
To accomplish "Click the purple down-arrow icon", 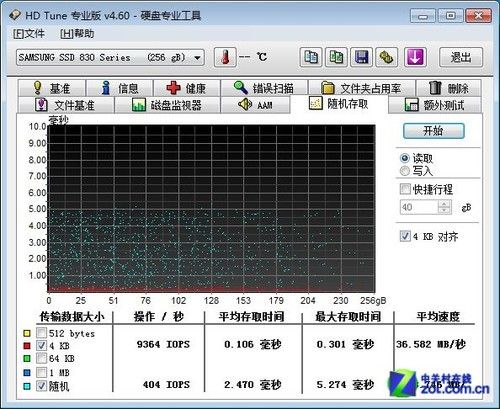I will [x=415, y=57].
